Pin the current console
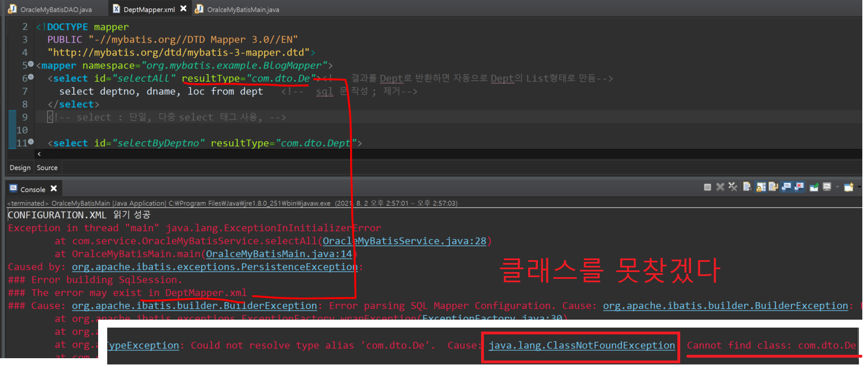This screenshot has height=365, width=868. [814, 187]
